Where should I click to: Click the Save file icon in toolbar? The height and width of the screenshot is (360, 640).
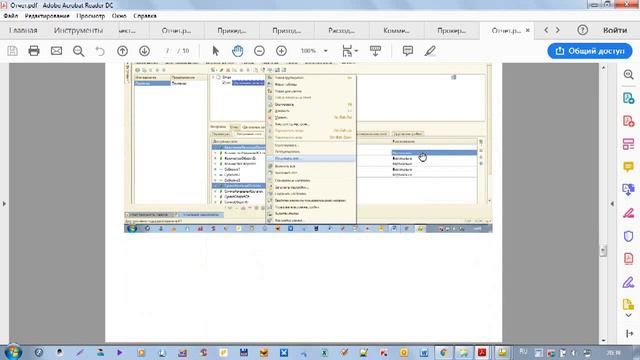pos(12,51)
